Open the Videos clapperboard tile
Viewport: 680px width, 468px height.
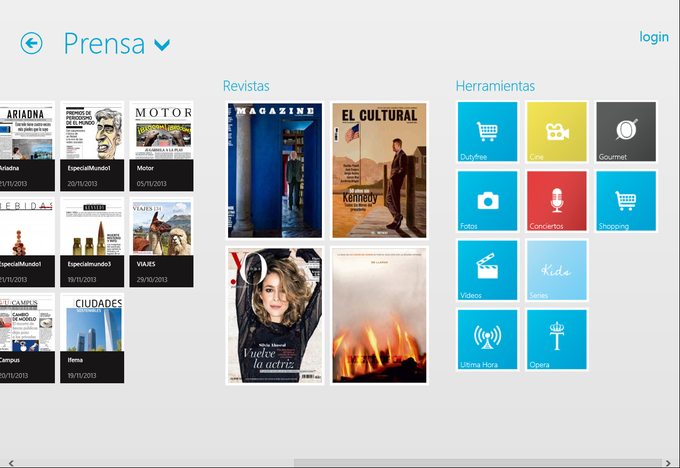(x=487, y=270)
